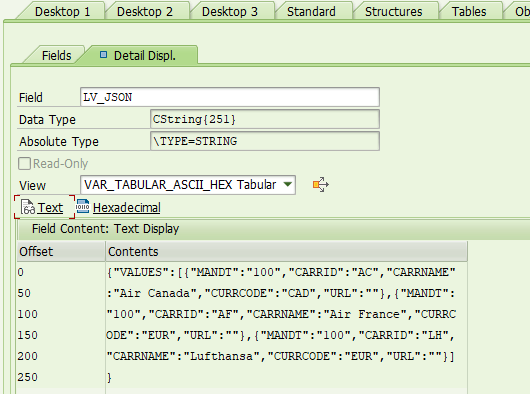The image size is (530, 394).
Task: Click the square icon on the Detail Displ. tab
Action: click(103, 54)
